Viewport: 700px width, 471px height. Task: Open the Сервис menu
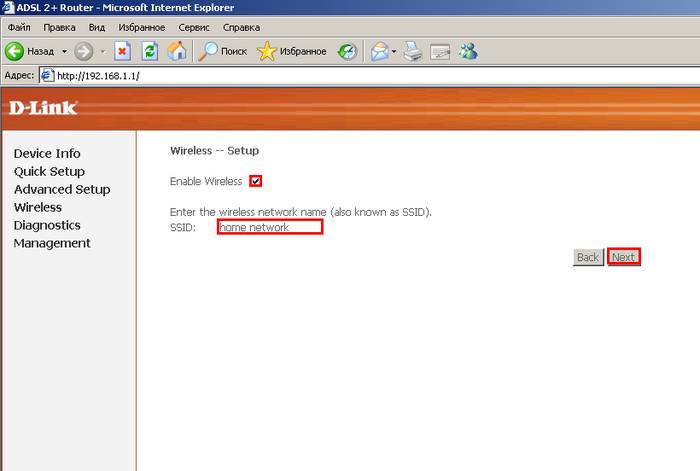click(x=193, y=26)
